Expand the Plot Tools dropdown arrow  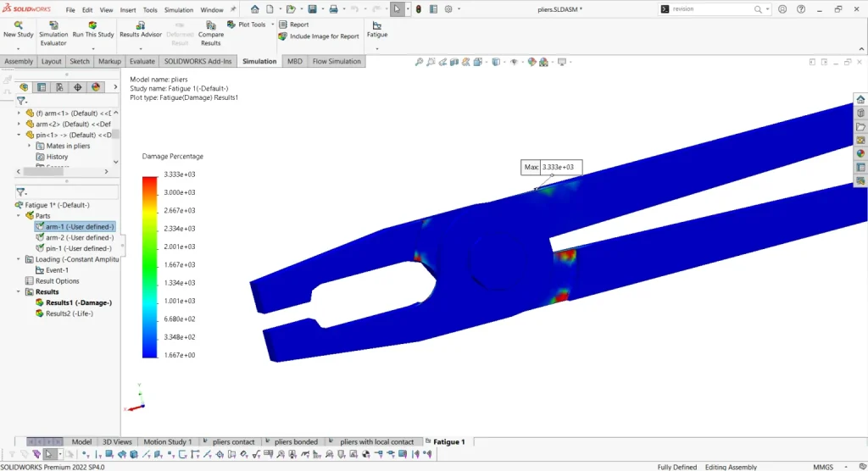[x=272, y=25]
